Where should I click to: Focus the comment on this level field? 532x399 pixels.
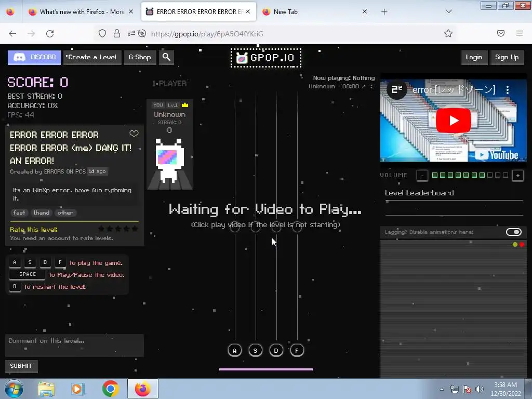74,345
